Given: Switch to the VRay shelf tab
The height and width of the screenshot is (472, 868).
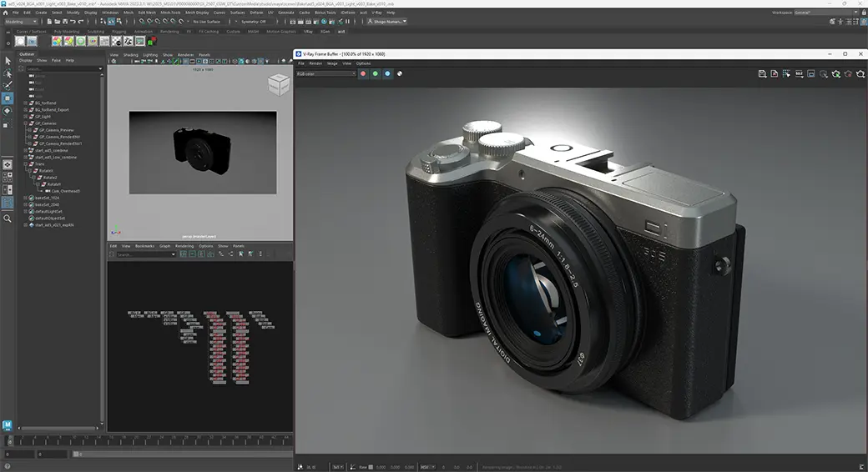Looking at the screenshot, I should point(308,32).
